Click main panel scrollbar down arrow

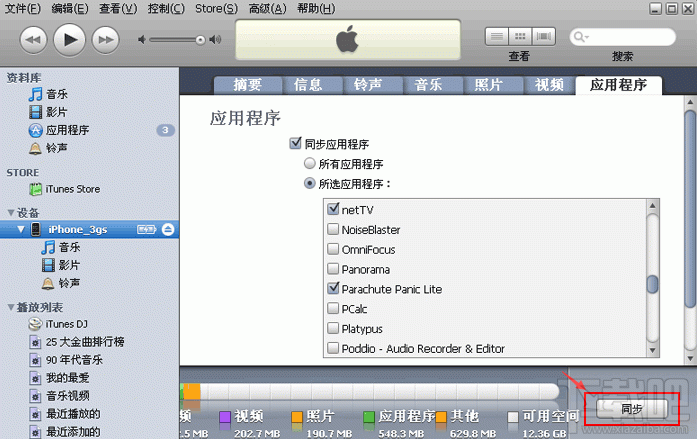(x=689, y=358)
